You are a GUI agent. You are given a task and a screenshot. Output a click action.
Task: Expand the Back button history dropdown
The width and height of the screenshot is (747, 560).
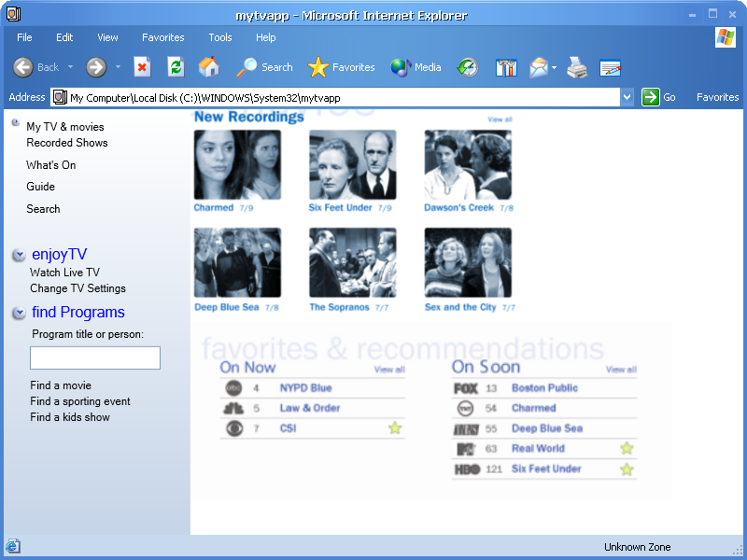pos(70,67)
